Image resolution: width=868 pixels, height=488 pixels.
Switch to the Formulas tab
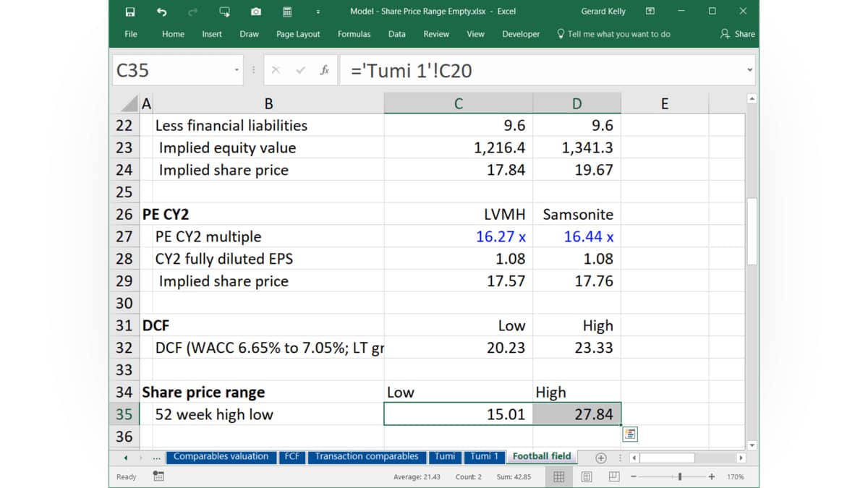[x=354, y=34]
